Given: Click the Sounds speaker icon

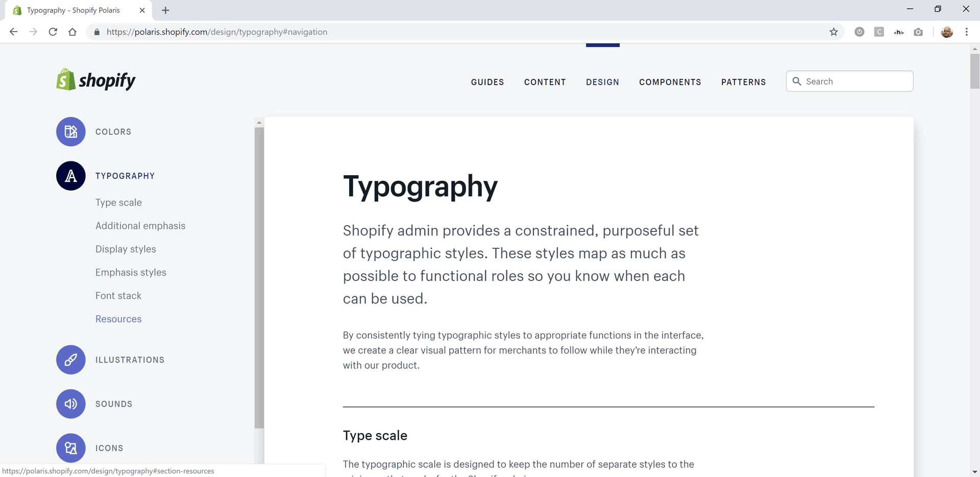Looking at the screenshot, I should pyautogui.click(x=71, y=404).
